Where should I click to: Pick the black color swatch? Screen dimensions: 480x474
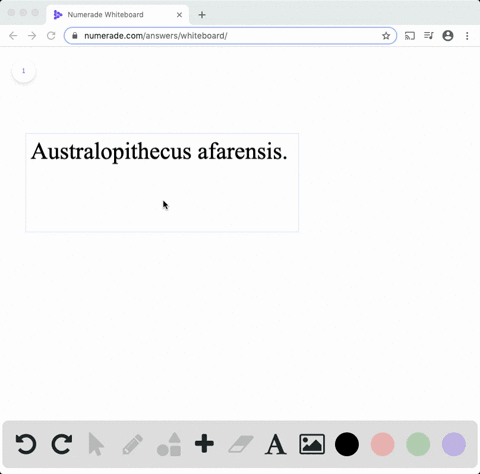tap(347, 444)
